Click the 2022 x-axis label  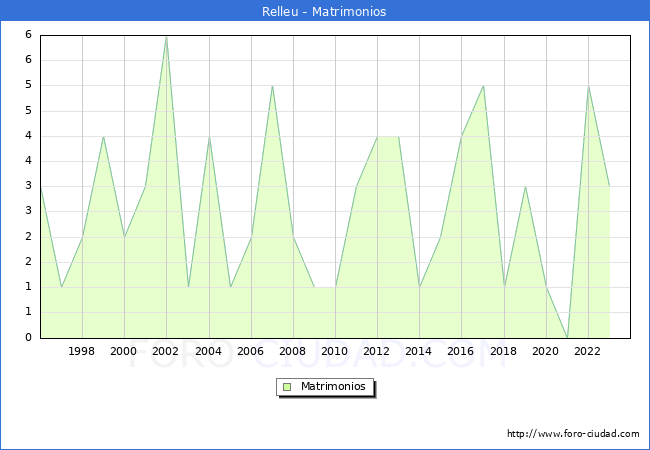pos(588,351)
